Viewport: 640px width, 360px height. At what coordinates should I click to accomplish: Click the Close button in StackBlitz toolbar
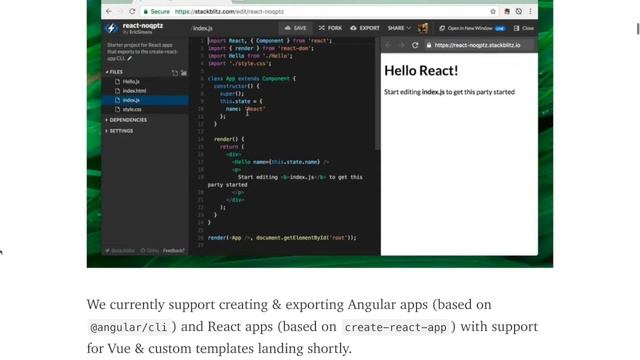[x=524, y=28]
